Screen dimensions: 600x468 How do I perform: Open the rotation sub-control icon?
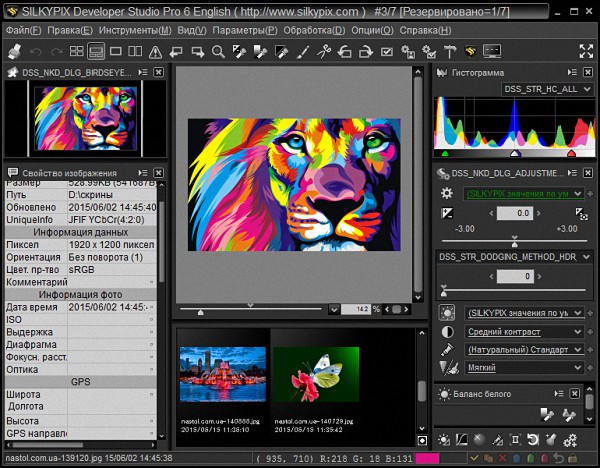pyautogui.click(x=533, y=440)
